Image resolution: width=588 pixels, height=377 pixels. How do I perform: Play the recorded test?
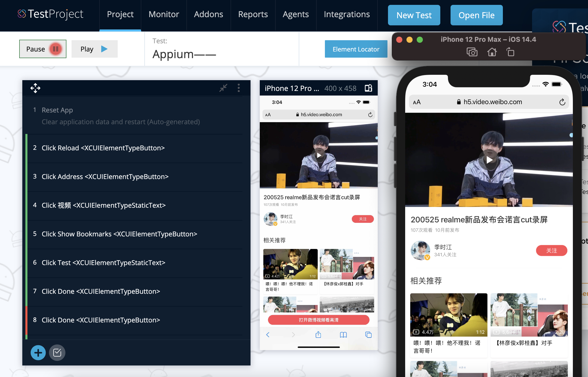[x=94, y=49]
